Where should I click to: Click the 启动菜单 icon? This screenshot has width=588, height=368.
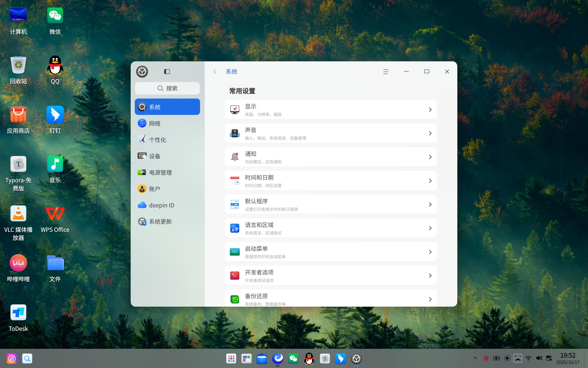click(x=235, y=252)
